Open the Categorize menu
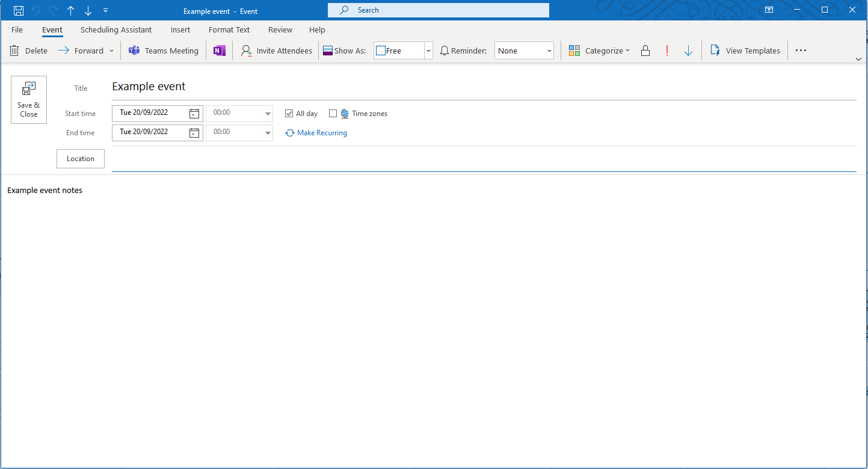Image resolution: width=868 pixels, height=469 pixels. tap(599, 51)
